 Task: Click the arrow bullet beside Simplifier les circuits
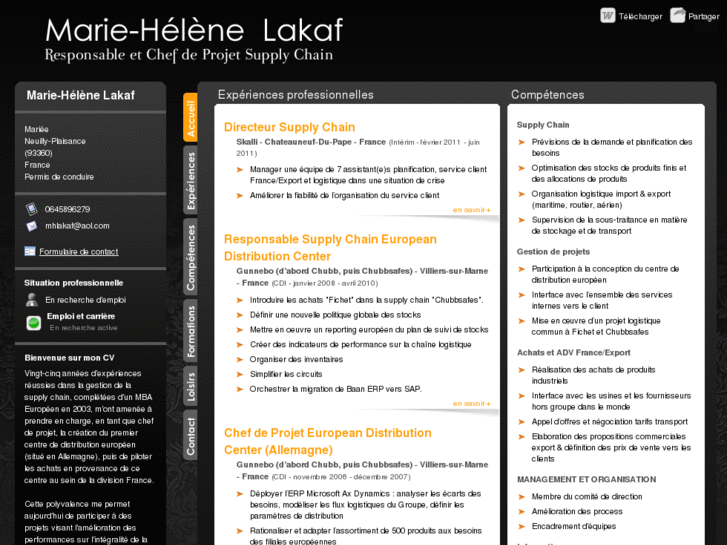[240, 374]
